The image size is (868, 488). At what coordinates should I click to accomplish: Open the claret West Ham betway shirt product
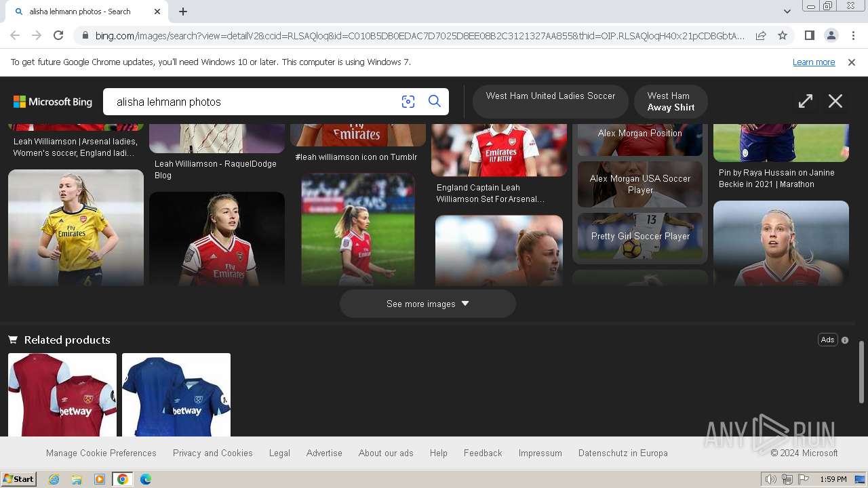[x=62, y=394]
